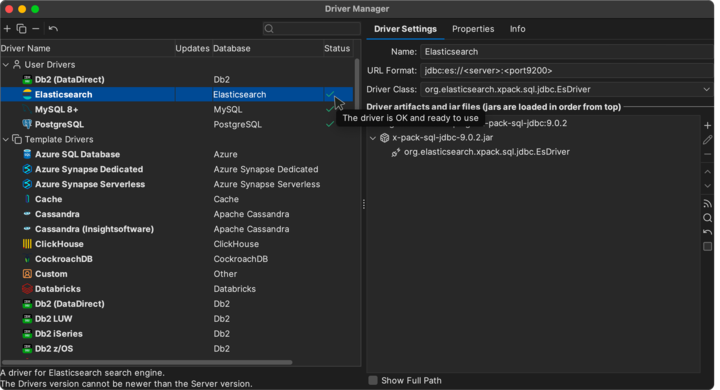Click the Updates column header
This screenshot has width=720, height=390.
[192, 48]
